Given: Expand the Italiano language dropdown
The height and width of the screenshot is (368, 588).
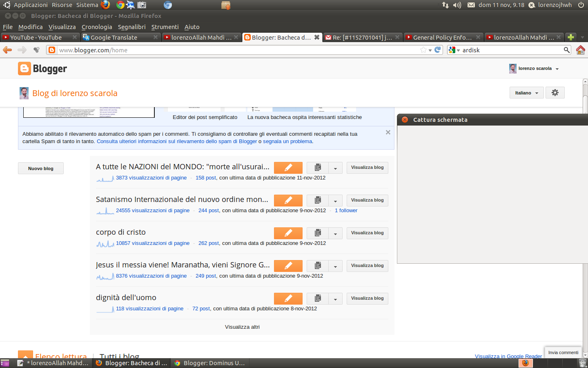Looking at the screenshot, I should tap(526, 93).
